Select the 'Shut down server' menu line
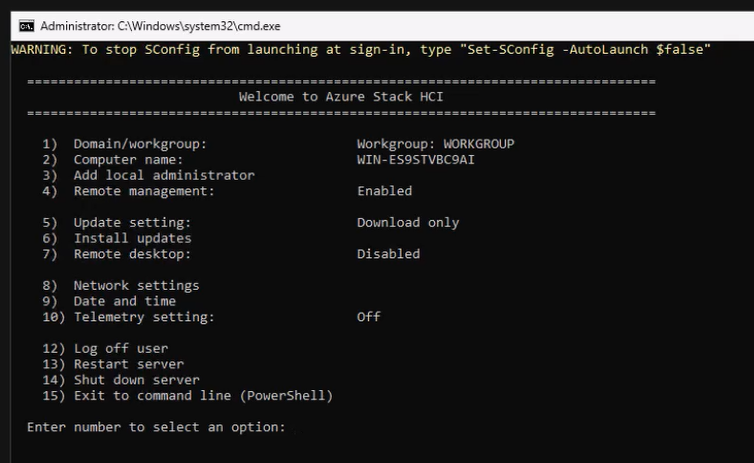The width and height of the screenshot is (754, 463). click(x=121, y=380)
